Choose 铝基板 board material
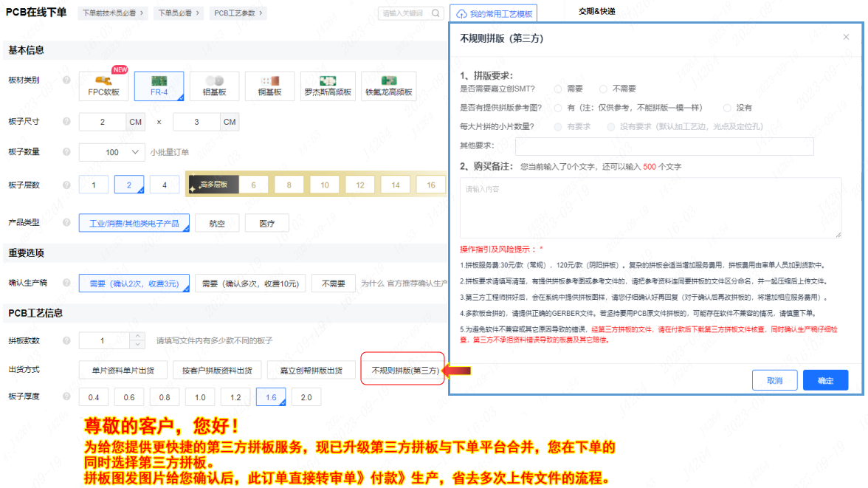This screenshot has width=868, height=488. pos(215,86)
